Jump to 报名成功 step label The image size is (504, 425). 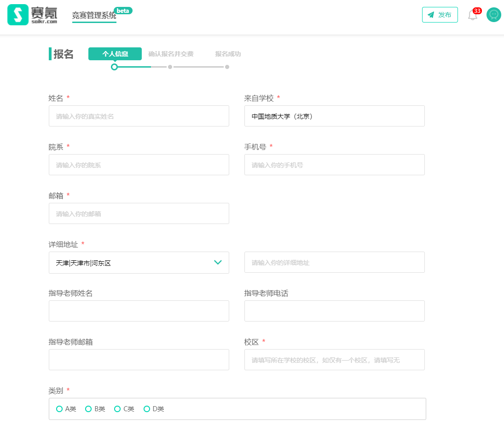[228, 54]
